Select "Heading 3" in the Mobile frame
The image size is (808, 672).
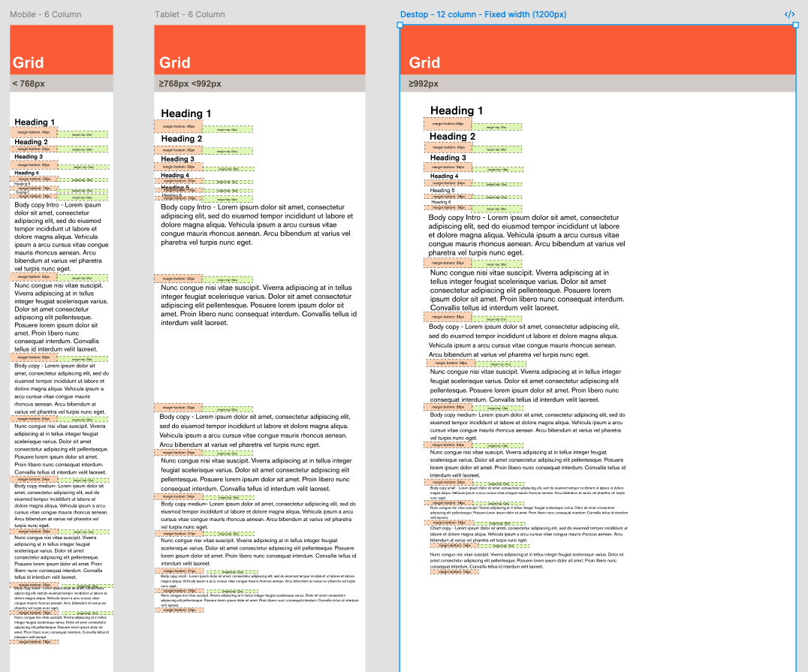[x=29, y=157]
